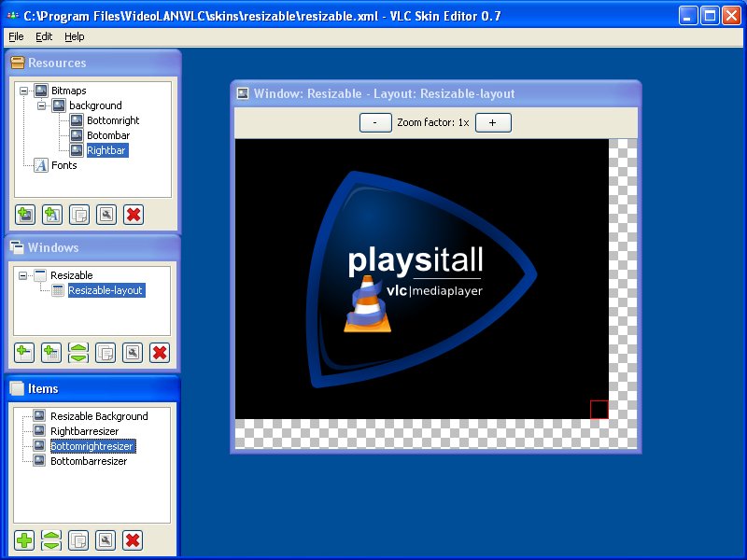Collapse the Resizable window node

(22, 275)
